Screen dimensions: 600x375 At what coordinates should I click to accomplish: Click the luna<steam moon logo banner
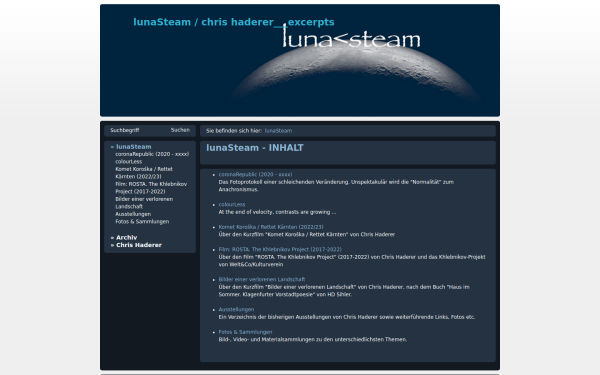tap(300, 60)
